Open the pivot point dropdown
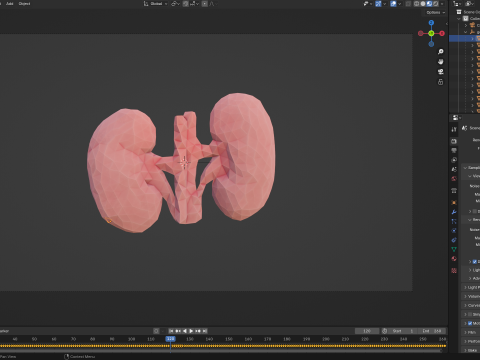 click(x=175, y=4)
